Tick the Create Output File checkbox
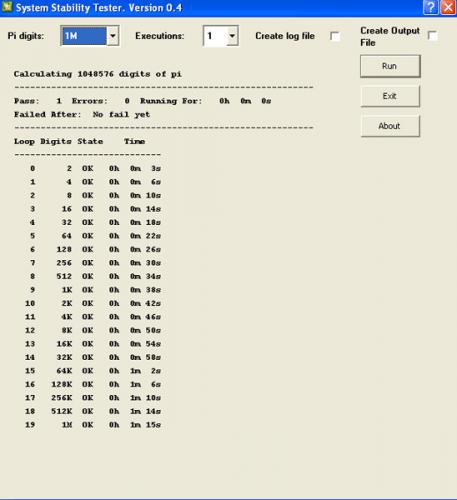 click(432, 36)
